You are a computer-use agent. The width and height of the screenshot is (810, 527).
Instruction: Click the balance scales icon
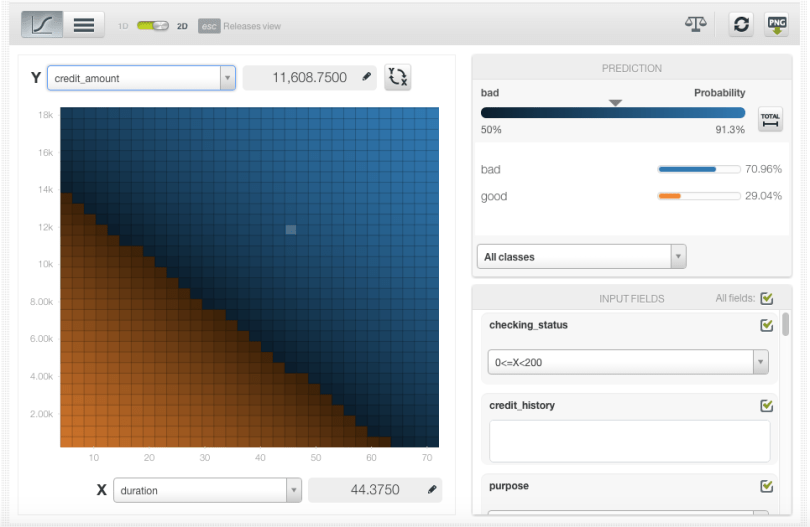695,24
